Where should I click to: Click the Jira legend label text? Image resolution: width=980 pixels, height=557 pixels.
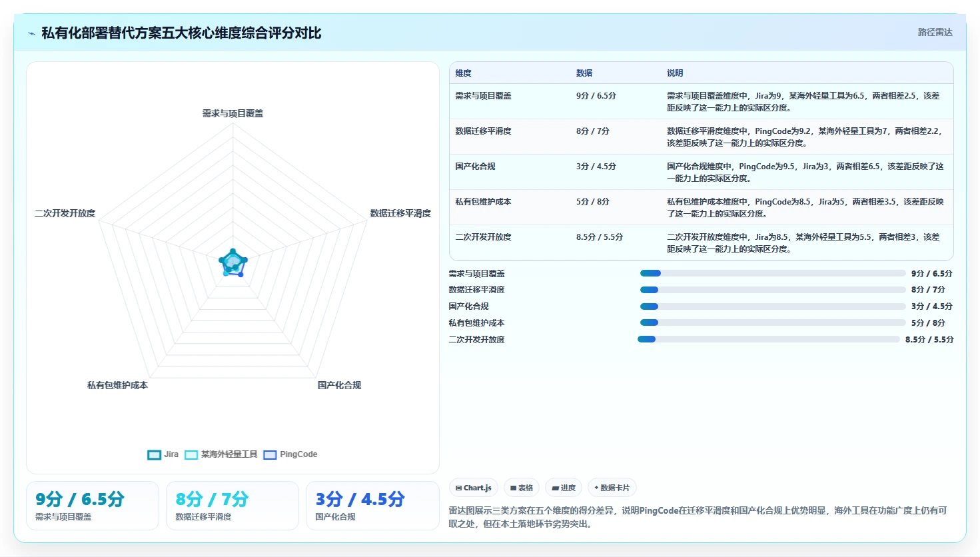pyautogui.click(x=171, y=454)
